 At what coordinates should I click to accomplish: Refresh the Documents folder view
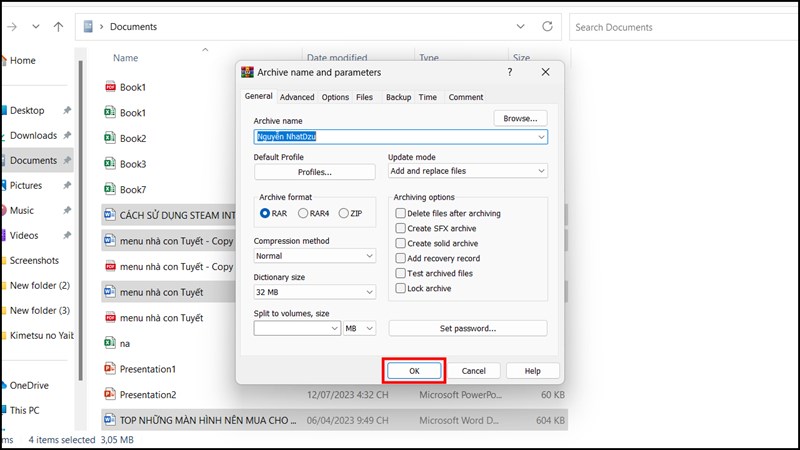pyautogui.click(x=547, y=26)
